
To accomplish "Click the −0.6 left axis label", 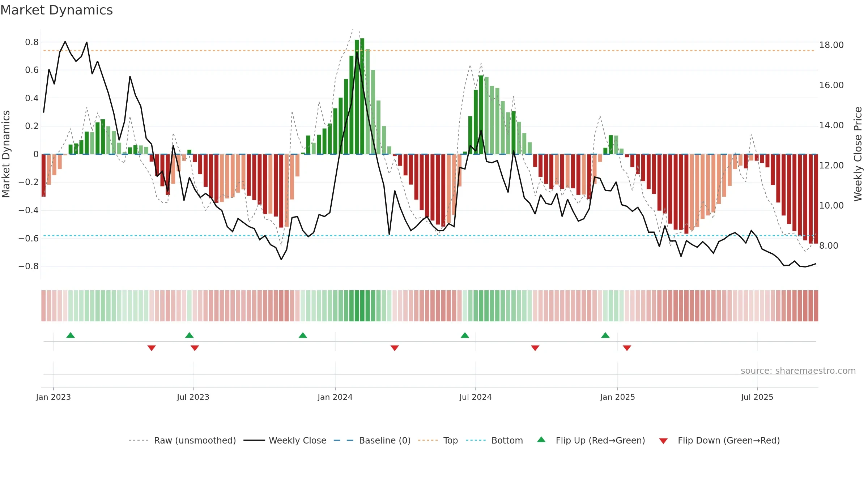I will [x=29, y=238].
